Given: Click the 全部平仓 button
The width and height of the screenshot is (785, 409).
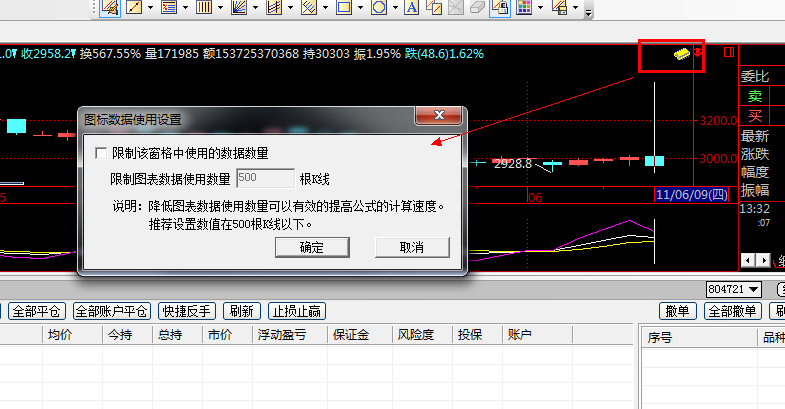Looking at the screenshot, I should pos(37,311).
